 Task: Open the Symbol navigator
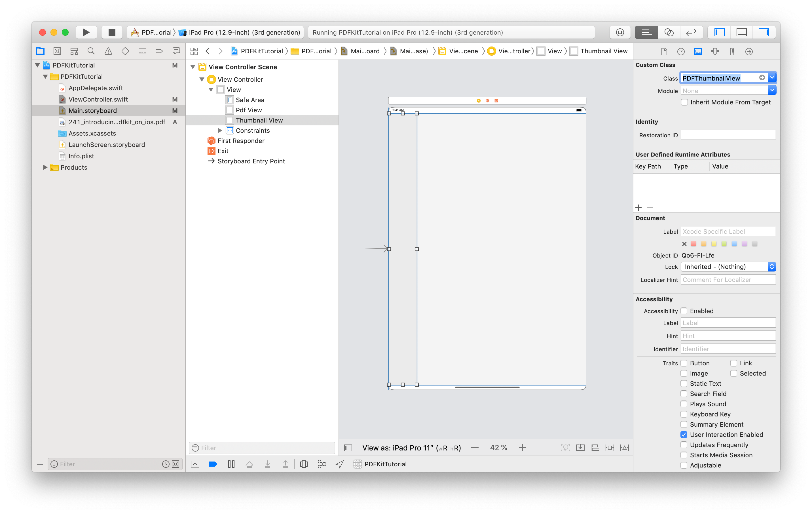(74, 51)
